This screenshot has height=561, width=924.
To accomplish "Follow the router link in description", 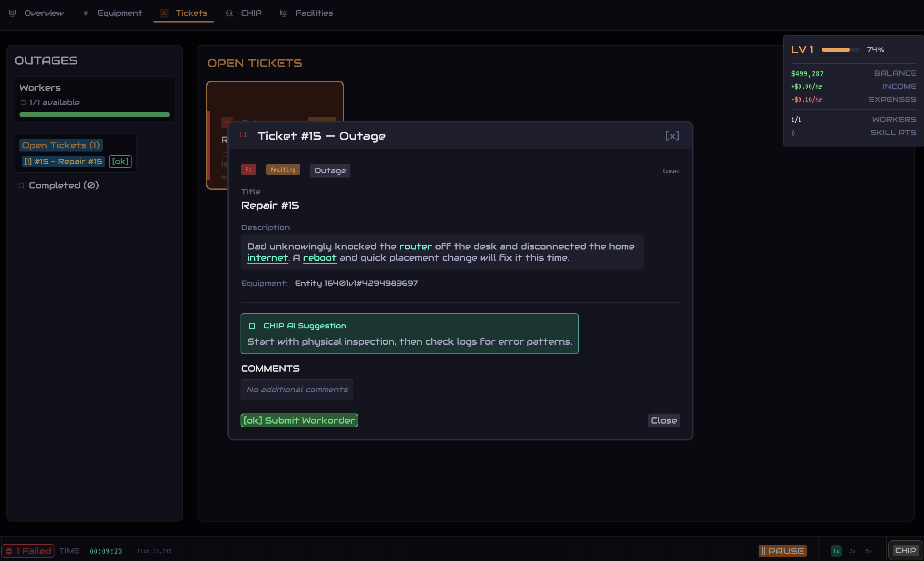I will 415,247.
